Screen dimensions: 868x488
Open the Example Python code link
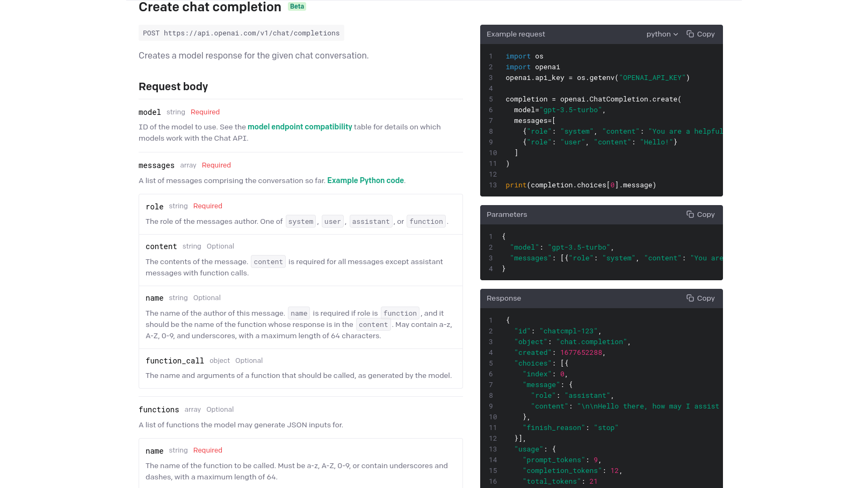point(365,180)
